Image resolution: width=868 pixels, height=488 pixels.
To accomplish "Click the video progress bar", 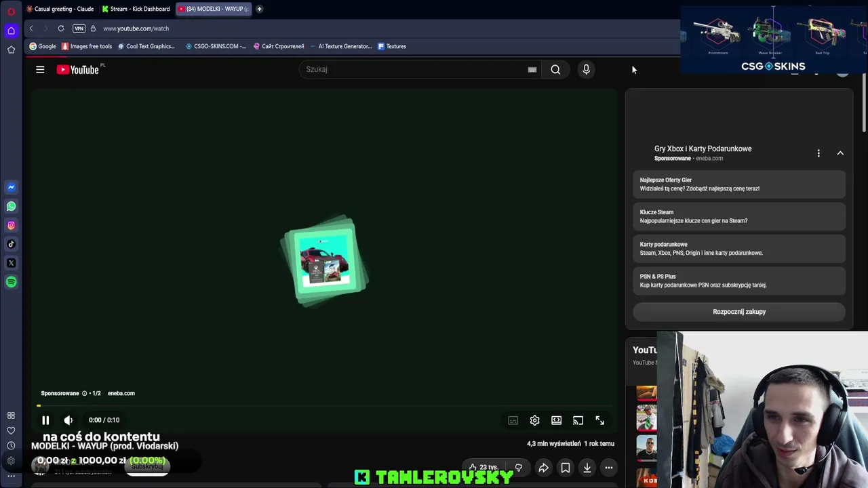I will click(324, 406).
